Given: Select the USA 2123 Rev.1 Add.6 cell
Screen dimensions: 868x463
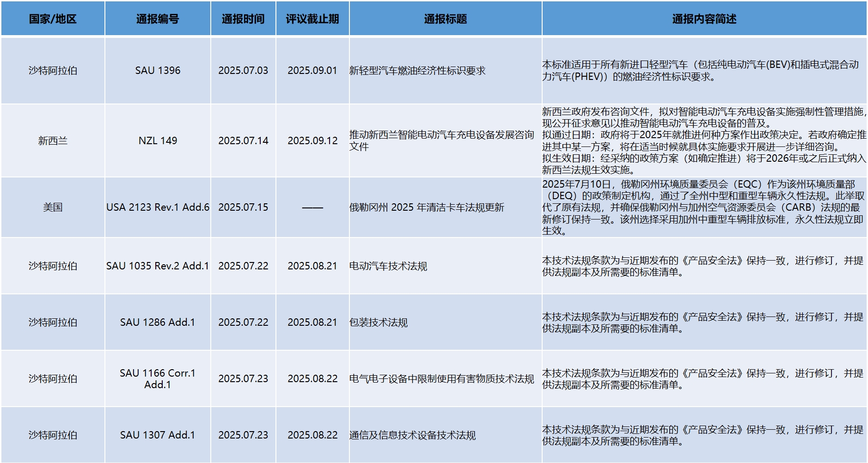Looking at the screenshot, I should pos(158,207).
